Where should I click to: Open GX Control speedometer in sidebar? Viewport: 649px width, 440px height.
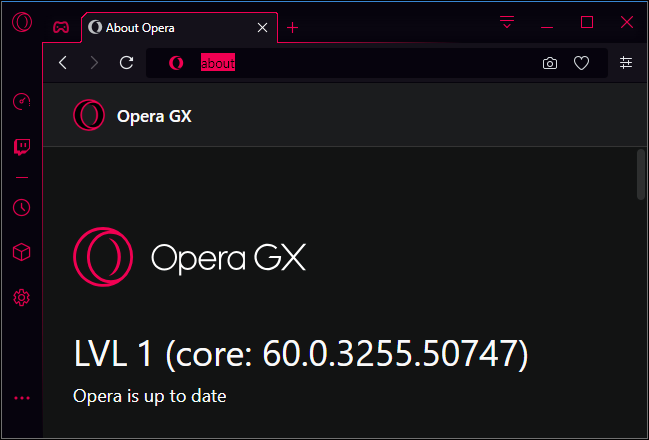coord(21,101)
